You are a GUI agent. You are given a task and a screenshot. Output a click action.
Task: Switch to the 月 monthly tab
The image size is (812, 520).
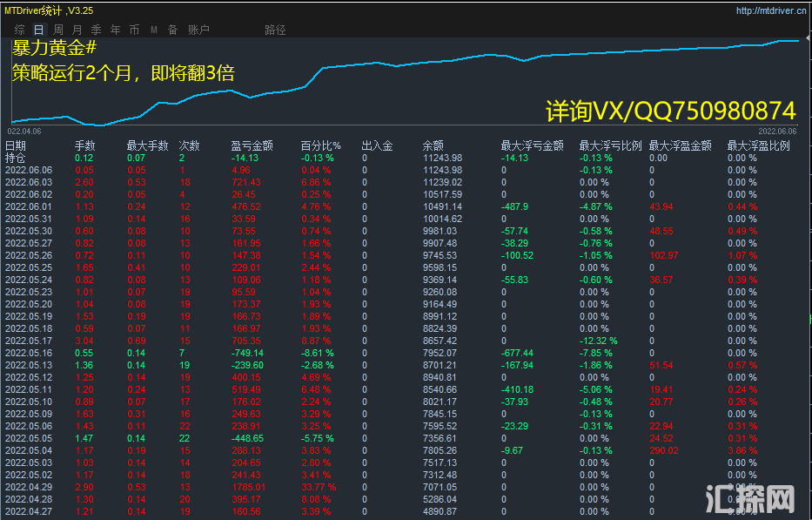77,30
